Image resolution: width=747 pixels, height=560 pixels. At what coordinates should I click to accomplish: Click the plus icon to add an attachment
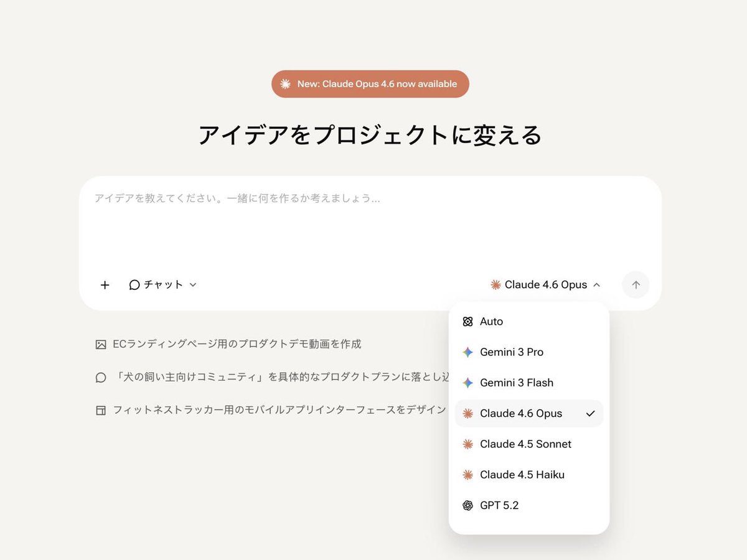click(105, 284)
